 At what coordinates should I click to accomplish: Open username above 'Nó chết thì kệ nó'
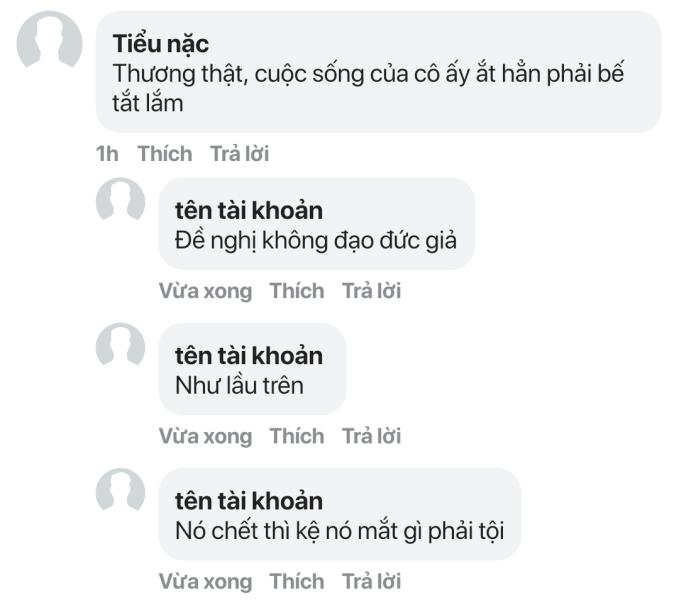248,500
